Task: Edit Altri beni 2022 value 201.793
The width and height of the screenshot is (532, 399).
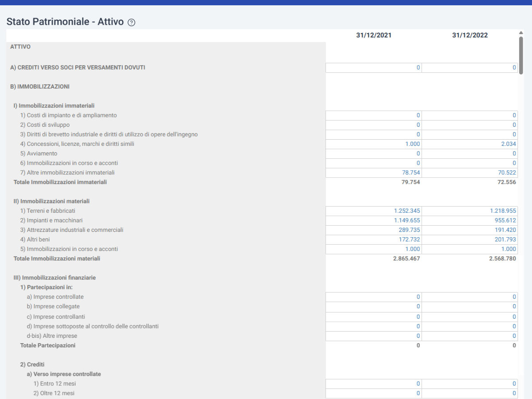Action: [469, 239]
